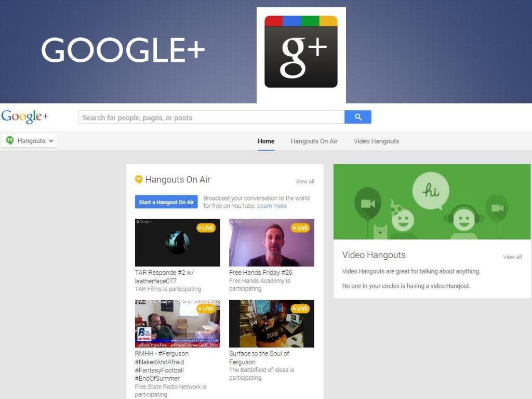Click the 'hi' speech bubble in green banner
This screenshot has width=532, height=399.
coord(431,191)
